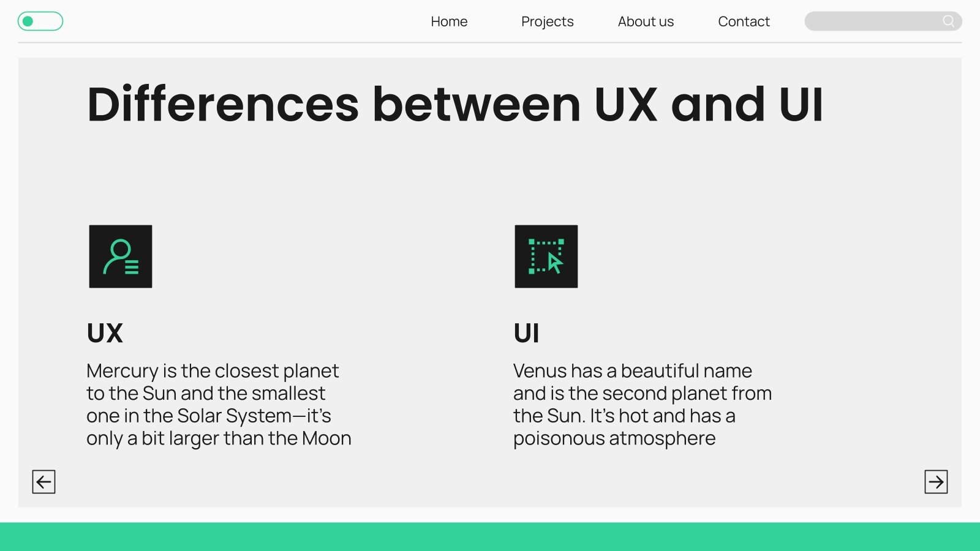Select the next slide arrow icon
980x551 pixels.
(x=936, y=482)
